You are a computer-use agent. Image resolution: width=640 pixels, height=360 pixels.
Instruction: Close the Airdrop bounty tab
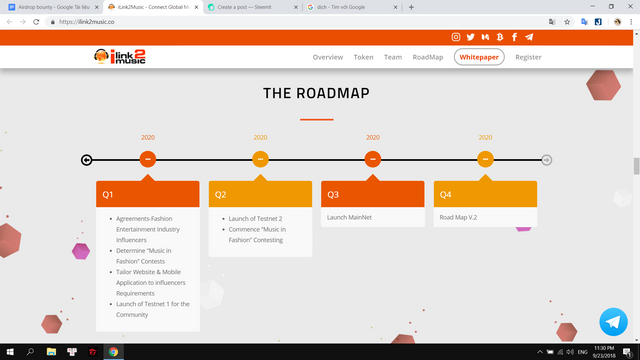pos(97,7)
